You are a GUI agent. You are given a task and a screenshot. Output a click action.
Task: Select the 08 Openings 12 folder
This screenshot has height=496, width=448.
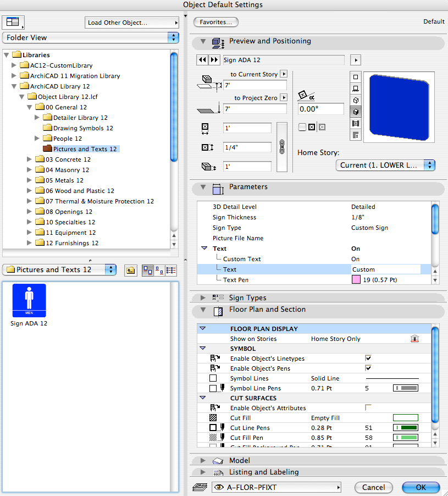(64, 212)
